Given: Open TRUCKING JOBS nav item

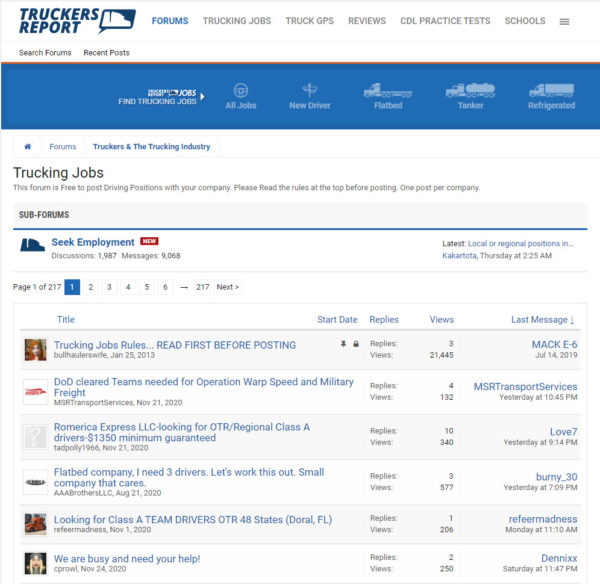Looking at the screenshot, I should coord(237,21).
